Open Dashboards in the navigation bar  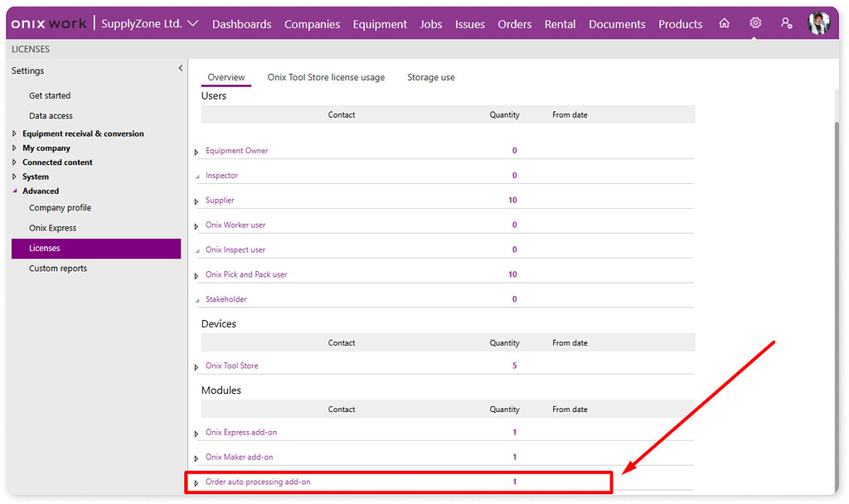[241, 24]
